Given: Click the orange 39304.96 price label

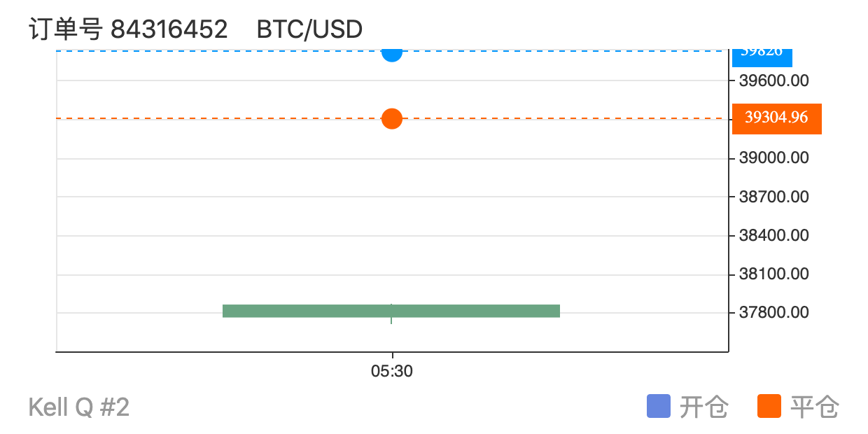Looking at the screenshot, I should pos(777,118).
